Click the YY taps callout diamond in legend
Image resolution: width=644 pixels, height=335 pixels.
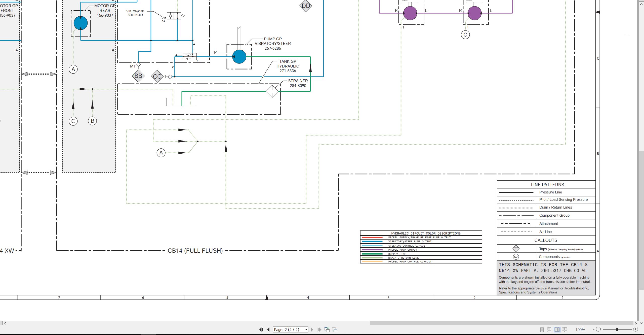516,249
